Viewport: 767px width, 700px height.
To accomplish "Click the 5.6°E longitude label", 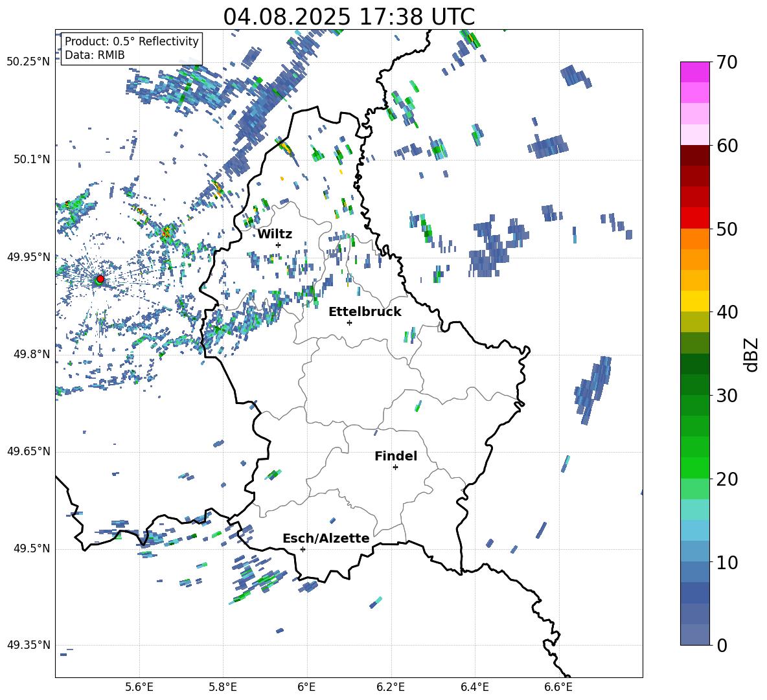I will coord(139,687).
